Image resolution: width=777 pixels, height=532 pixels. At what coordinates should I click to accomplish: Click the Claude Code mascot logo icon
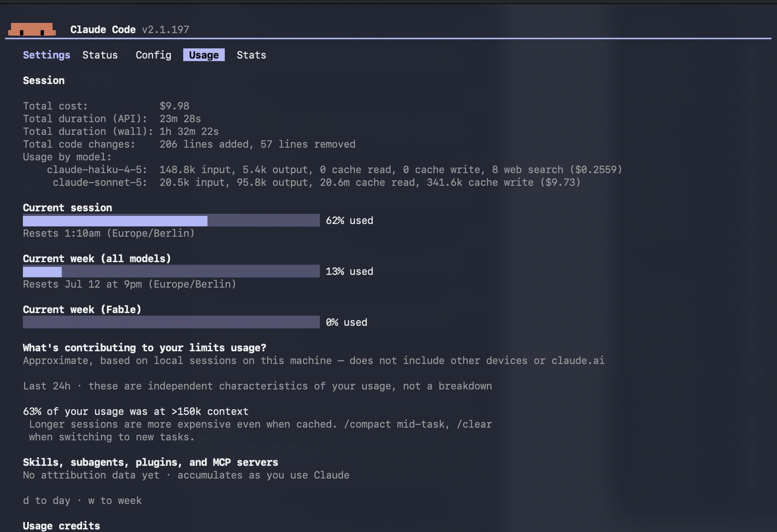click(32, 29)
